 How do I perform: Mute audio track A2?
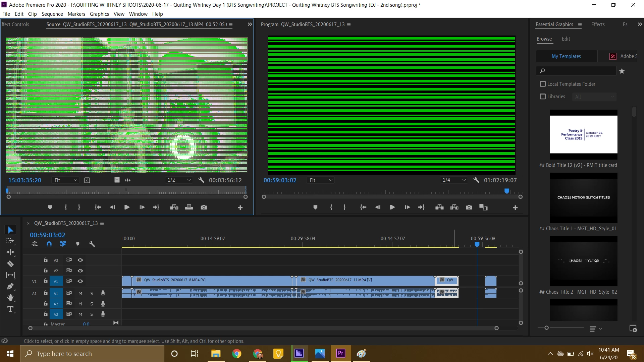tap(80, 304)
